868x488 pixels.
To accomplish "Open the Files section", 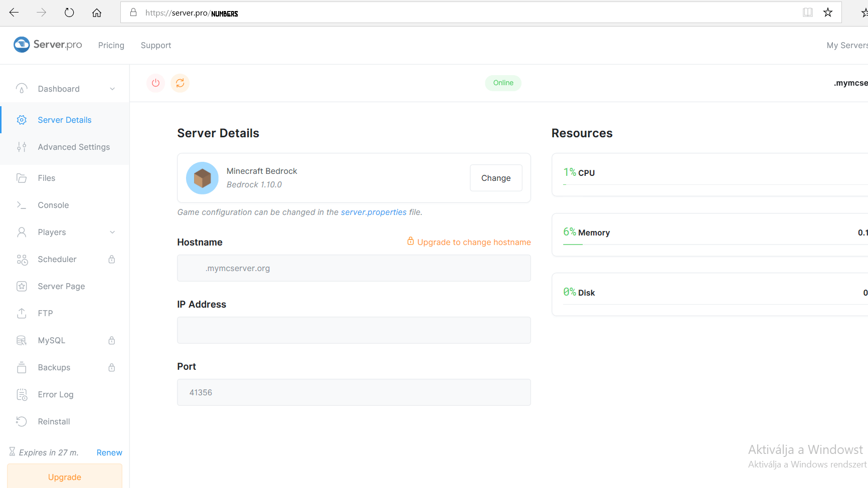I will (x=46, y=178).
